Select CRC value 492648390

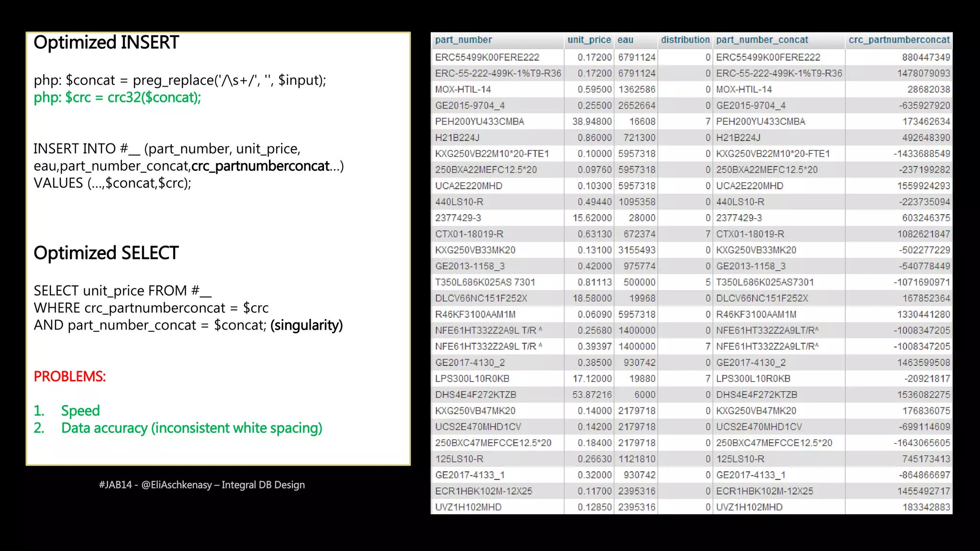[x=926, y=138]
